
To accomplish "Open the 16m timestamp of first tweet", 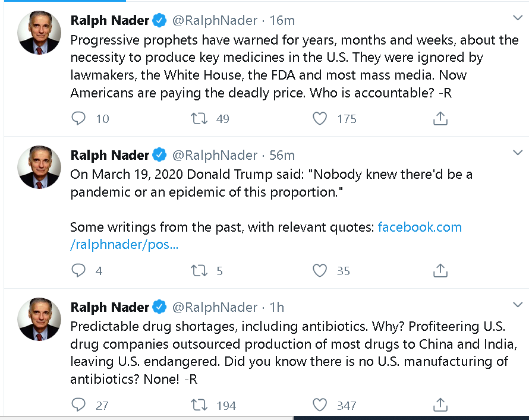I will click(282, 21).
